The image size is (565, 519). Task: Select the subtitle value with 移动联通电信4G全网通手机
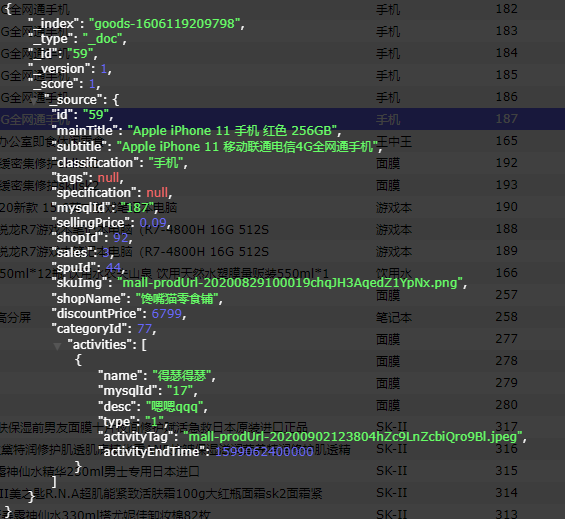point(247,147)
